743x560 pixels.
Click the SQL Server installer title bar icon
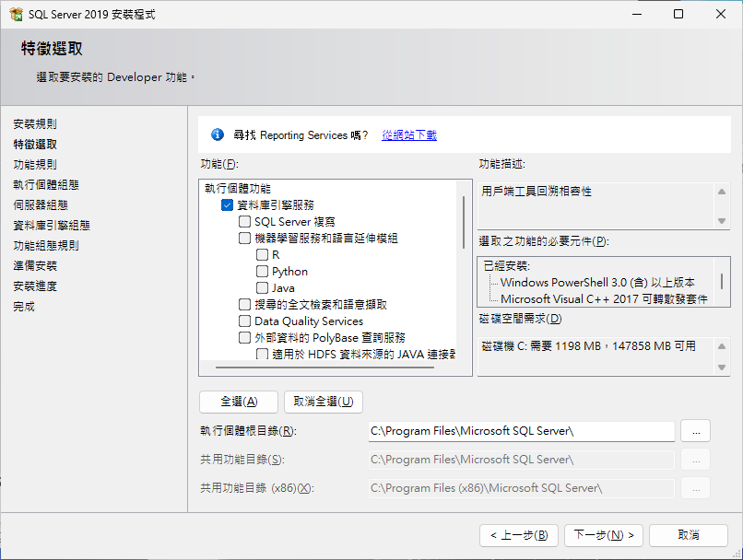[x=16, y=15]
